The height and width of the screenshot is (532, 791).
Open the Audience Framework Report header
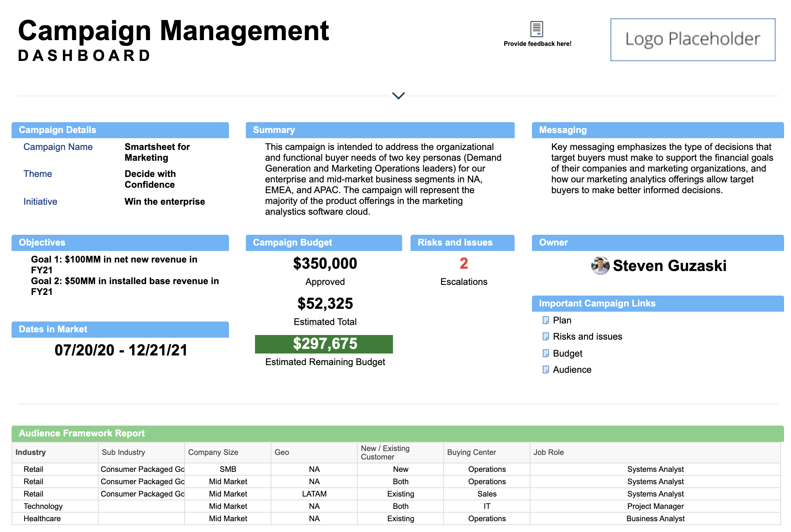point(82,433)
